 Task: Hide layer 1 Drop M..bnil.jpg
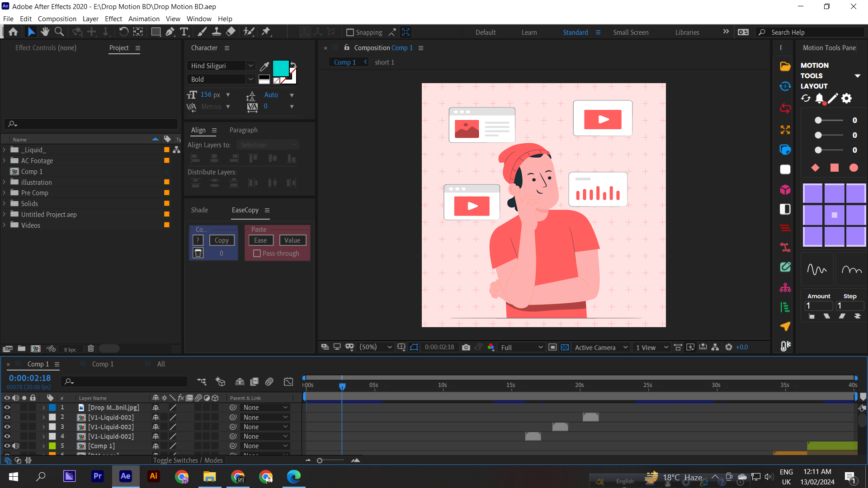click(x=7, y=408)
